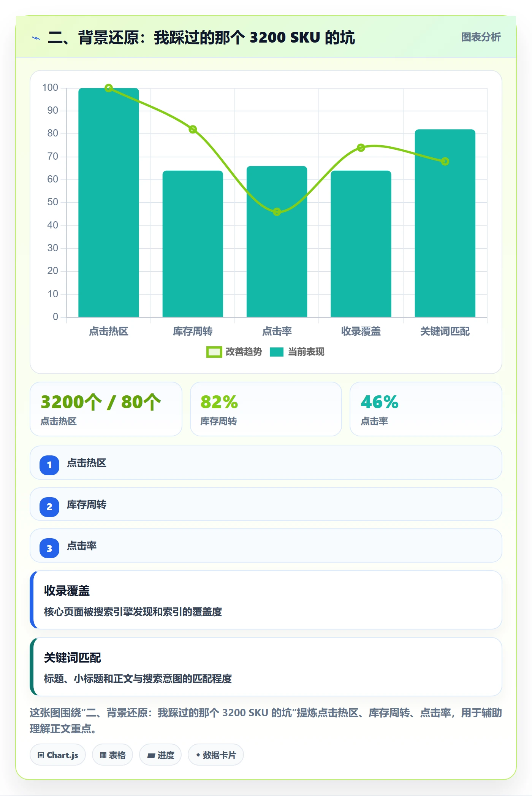532x796 pixels.
Task: Click x-axis label 收录覆盖
Action: [x=361, y=331]
